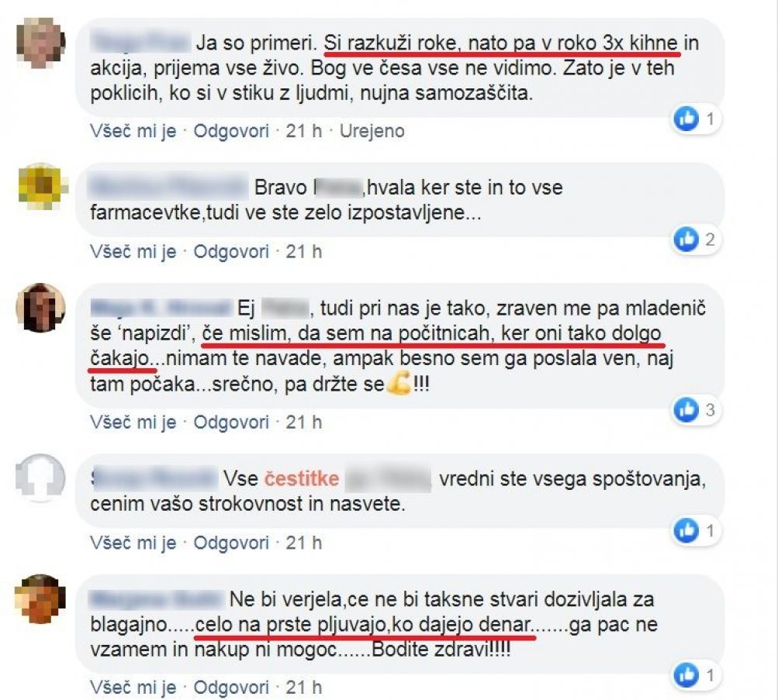Reply to the 'Bravo' comment using Odgovori
Screen dimensions: 778x700
click(231, 251)
